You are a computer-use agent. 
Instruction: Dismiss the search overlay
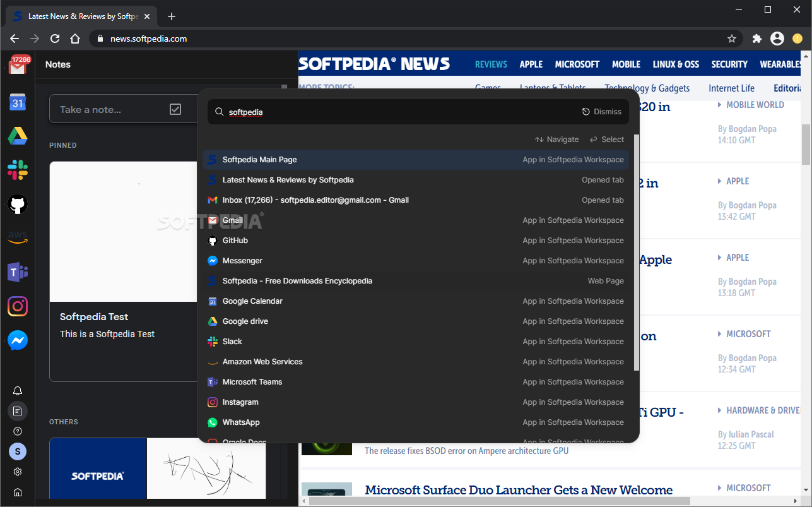point(602,112)
